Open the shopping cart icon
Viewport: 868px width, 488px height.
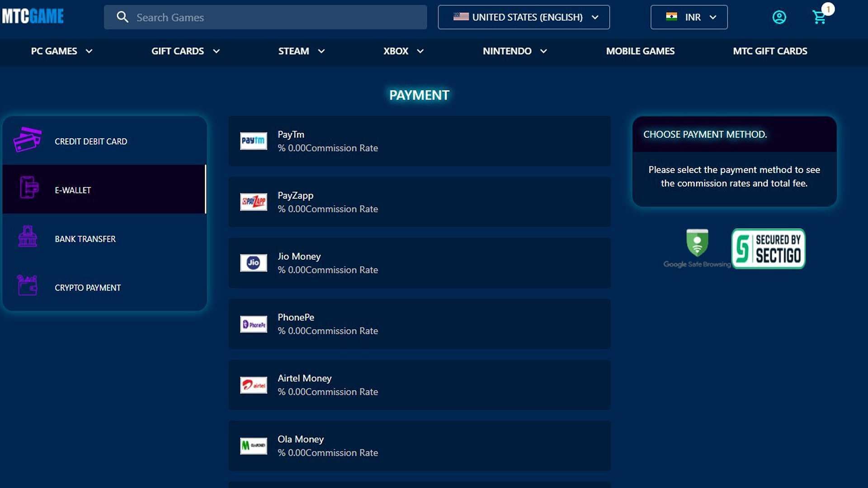819,18
